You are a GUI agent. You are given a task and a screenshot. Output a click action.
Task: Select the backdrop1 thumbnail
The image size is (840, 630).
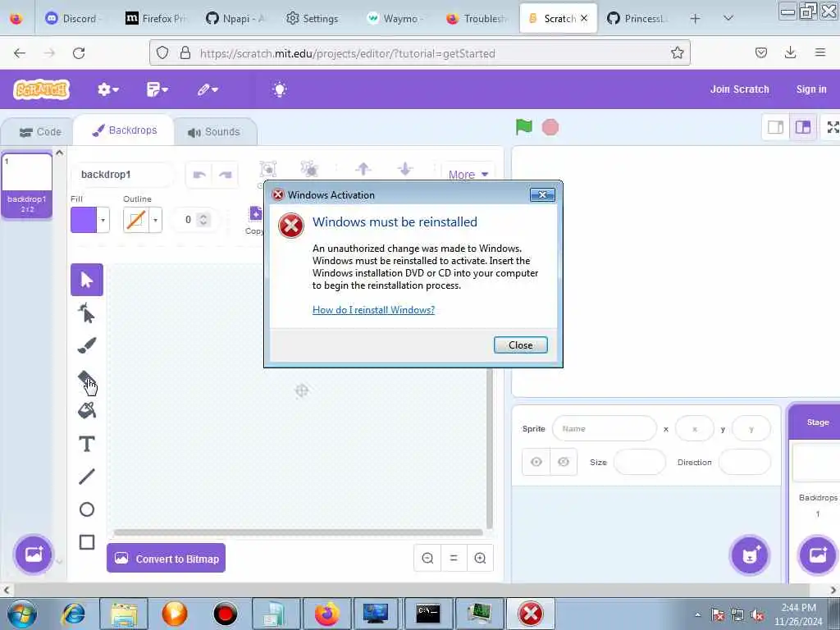click(27, 185)
